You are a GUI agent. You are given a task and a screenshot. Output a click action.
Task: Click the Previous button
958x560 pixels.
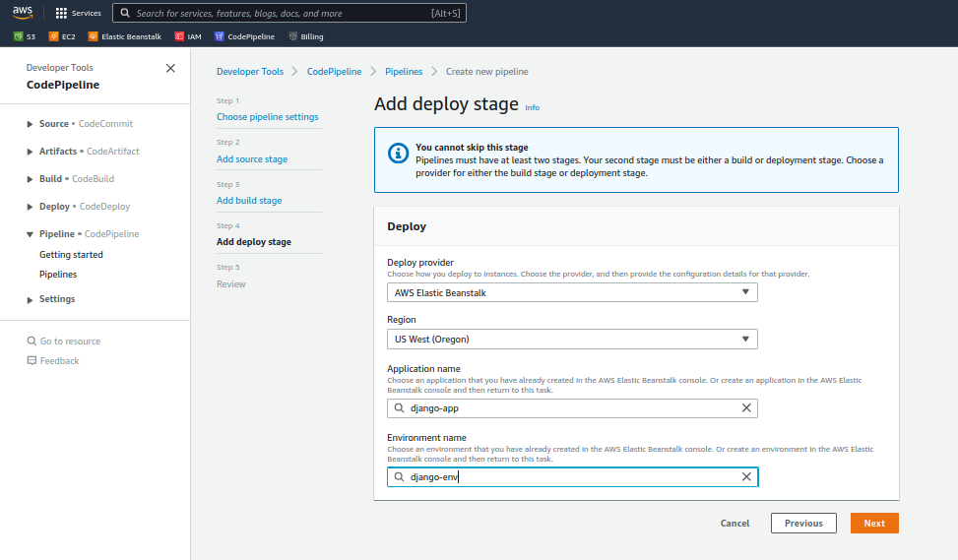tap(803, 524)
